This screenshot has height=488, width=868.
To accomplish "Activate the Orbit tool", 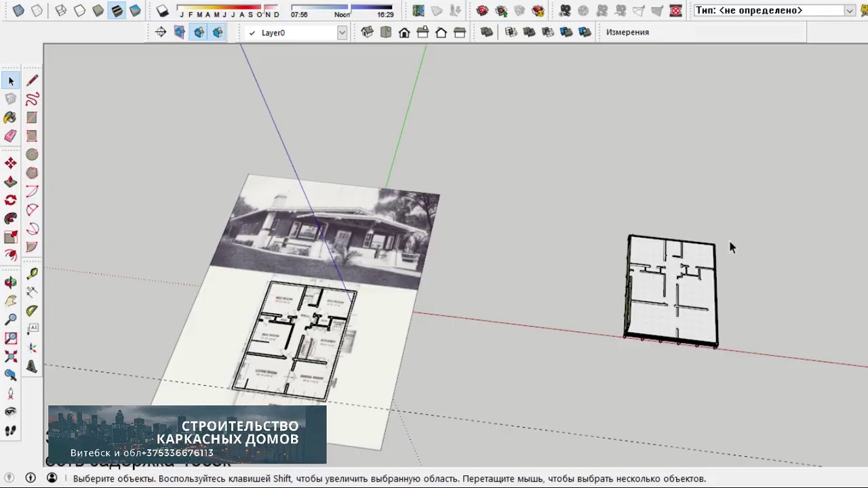I will (11, 283).
